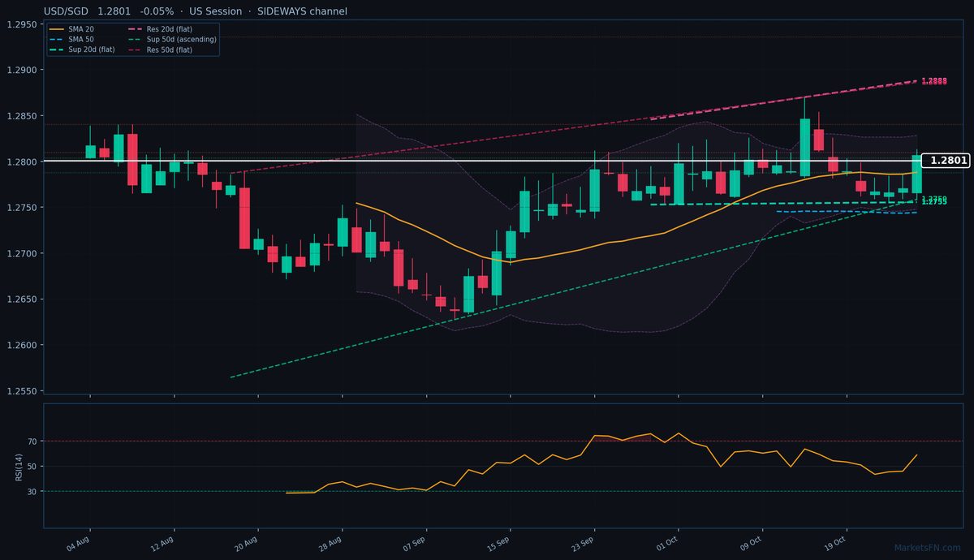974x560 pixels.
Task: Select the SMA 50 legend entry
Action: (x=71, y=39)
